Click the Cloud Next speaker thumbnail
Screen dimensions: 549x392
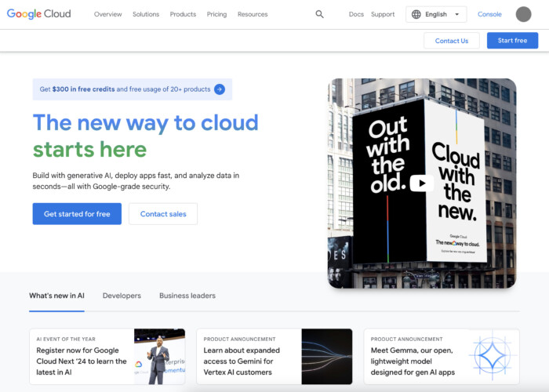tap(160, 356)
